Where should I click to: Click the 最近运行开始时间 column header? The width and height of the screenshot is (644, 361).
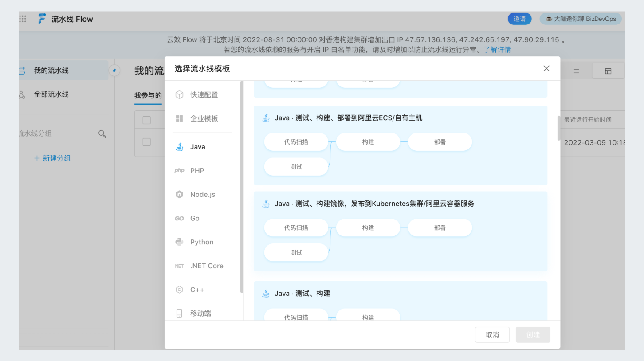coord(588,120)
